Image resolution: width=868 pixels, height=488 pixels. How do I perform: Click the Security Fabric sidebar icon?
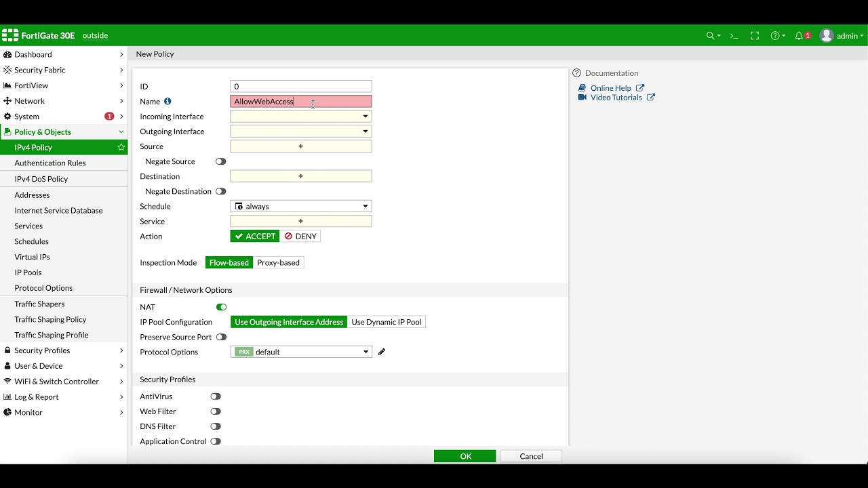click(x=7, y=70)
